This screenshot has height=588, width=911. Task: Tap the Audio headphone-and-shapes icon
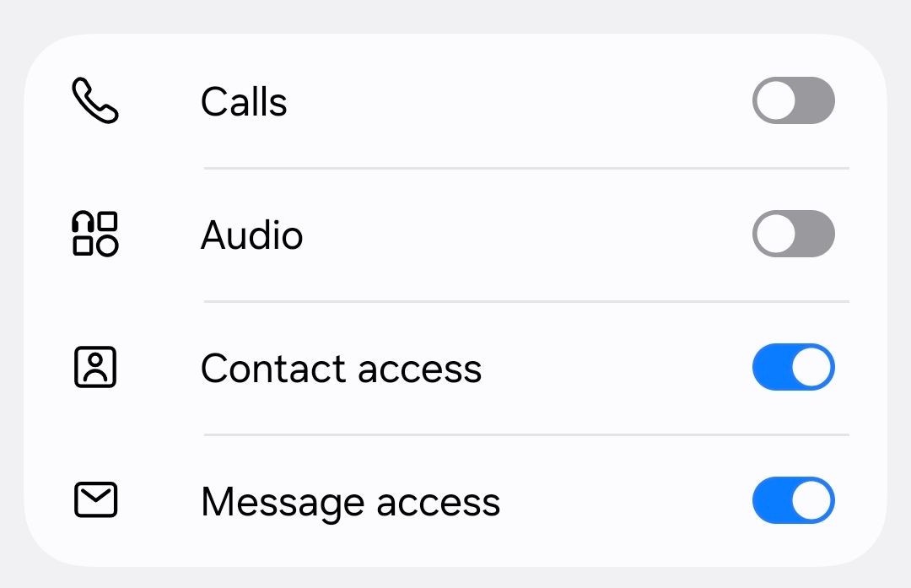pyautogui.click(x=95, y=234)
